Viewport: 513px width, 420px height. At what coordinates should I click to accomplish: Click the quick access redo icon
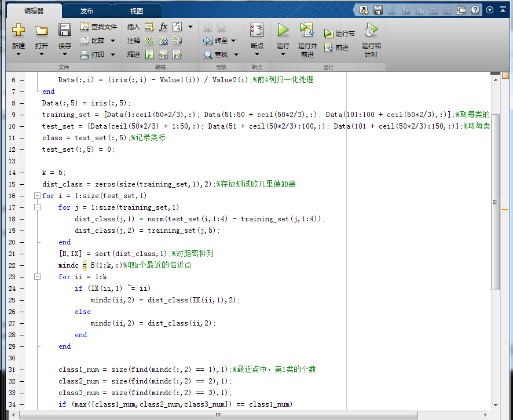pos(447,10)
